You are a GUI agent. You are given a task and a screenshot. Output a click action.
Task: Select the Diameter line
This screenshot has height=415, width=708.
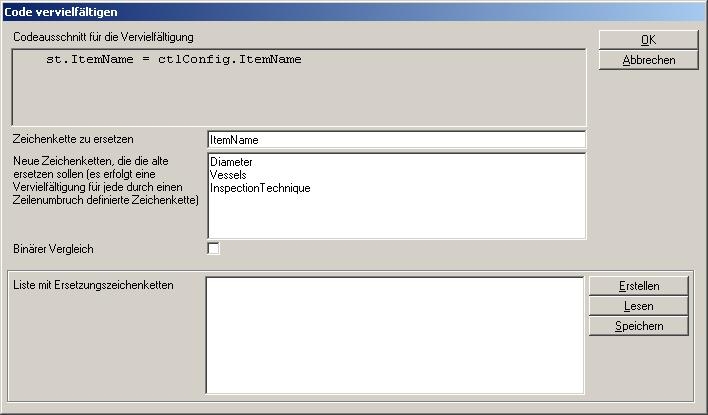(x=231, y=162)
